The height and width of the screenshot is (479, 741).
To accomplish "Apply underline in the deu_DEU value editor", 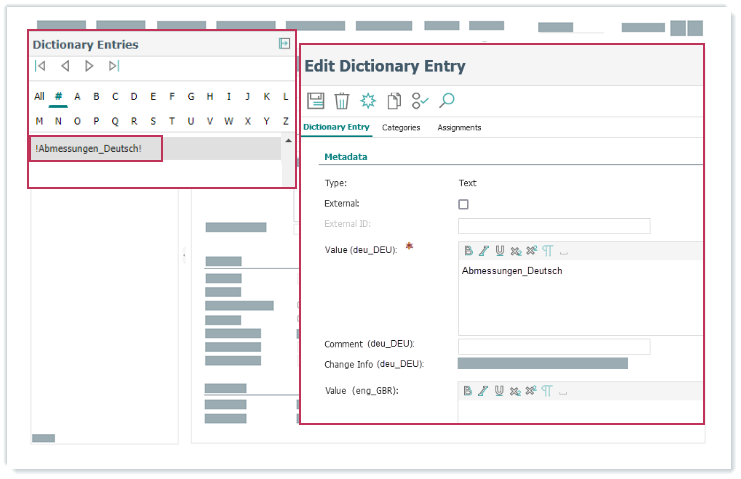I will click(499, 250).
